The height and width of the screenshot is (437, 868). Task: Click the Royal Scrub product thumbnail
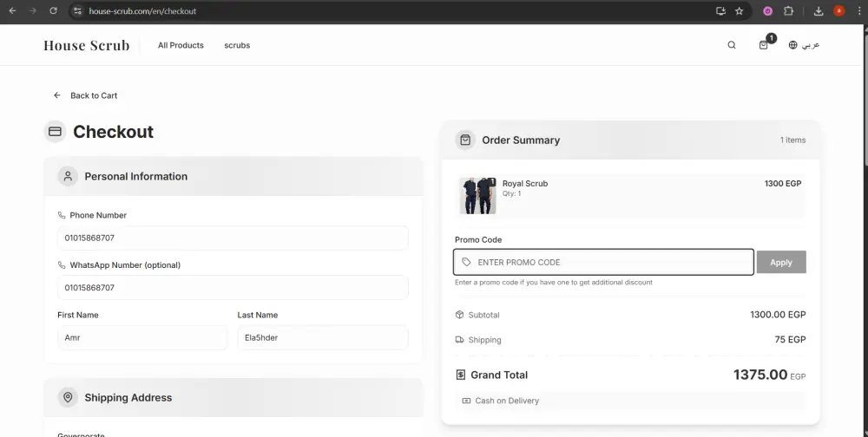pos(477,196)
